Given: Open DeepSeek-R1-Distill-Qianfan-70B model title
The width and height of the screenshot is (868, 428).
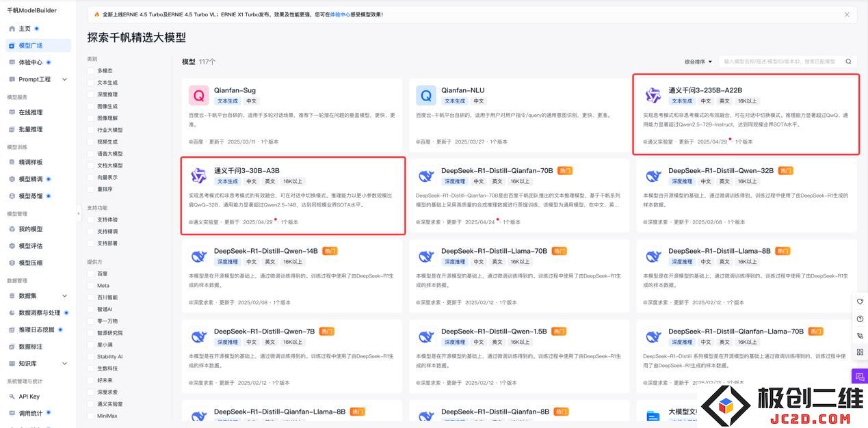Looking at the screenshot, I should click(x=497, y=171).
